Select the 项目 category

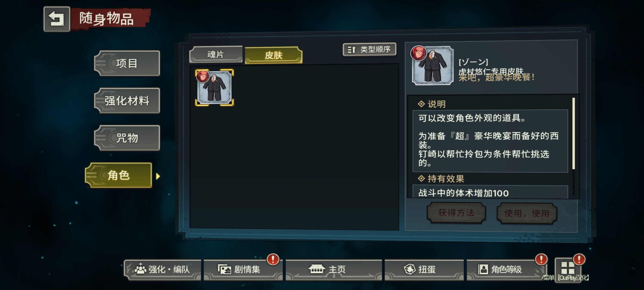pos(127,63)
